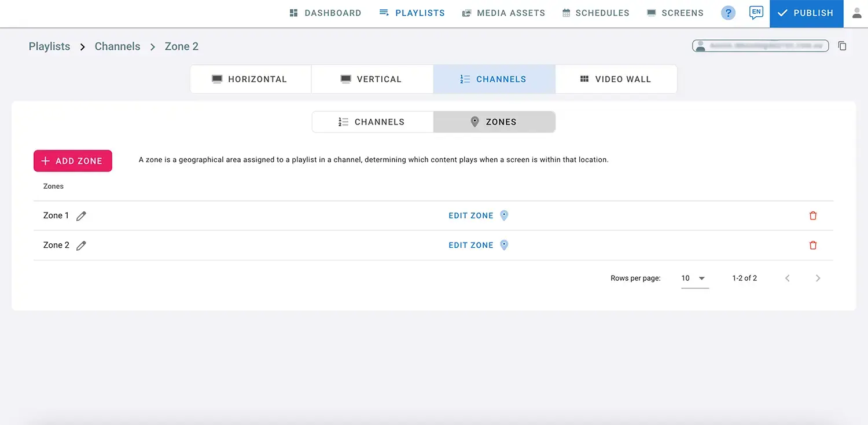
Task: Open Media Assets in top navigation
Action: tap(503, 13)
